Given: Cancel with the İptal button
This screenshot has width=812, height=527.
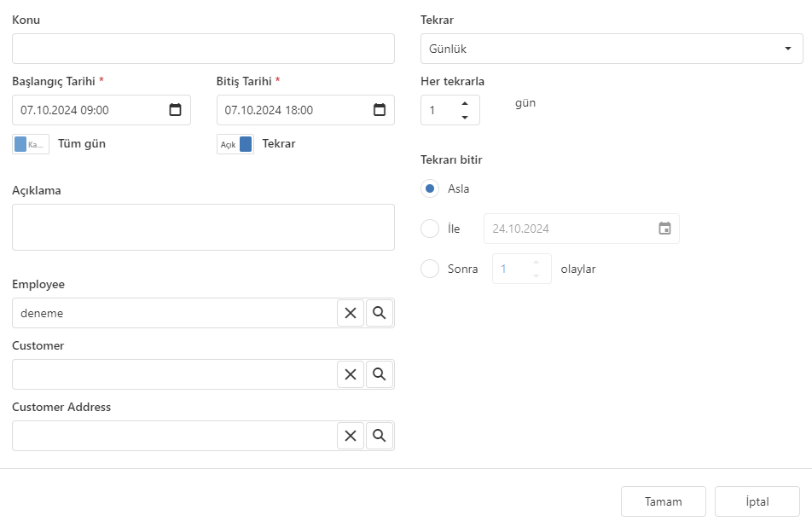Looking at the screenshot, I should [x=757, y=501].
